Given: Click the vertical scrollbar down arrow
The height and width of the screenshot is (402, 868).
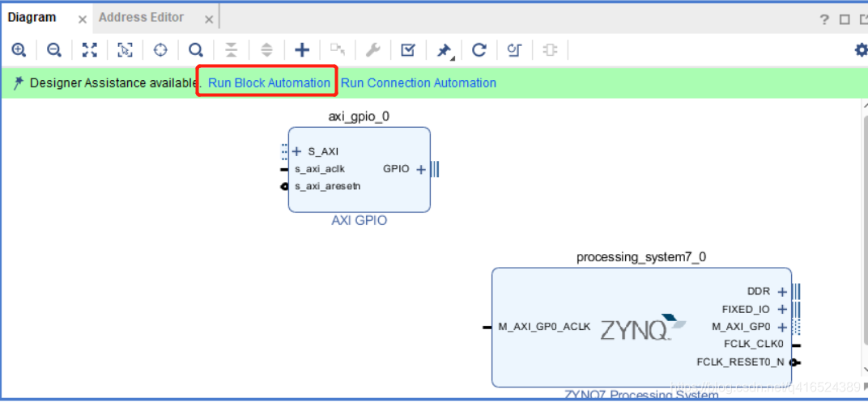Looking at the screenshot, I should 865,370.
